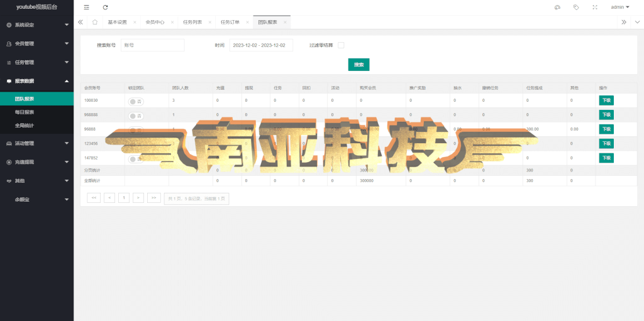Select the 团队报表 tab

coord(267,22)
